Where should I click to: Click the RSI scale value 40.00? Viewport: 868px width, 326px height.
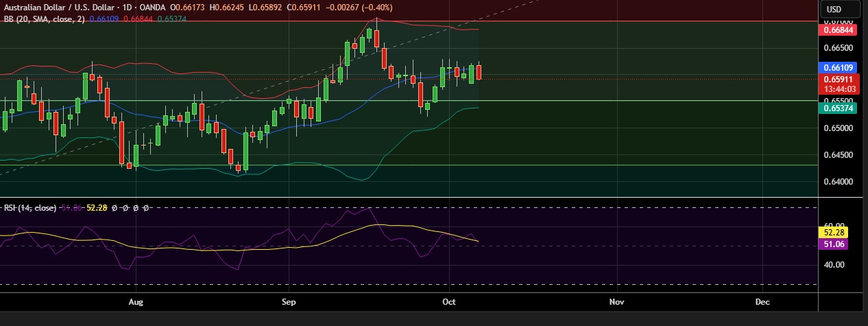point(834,264)
